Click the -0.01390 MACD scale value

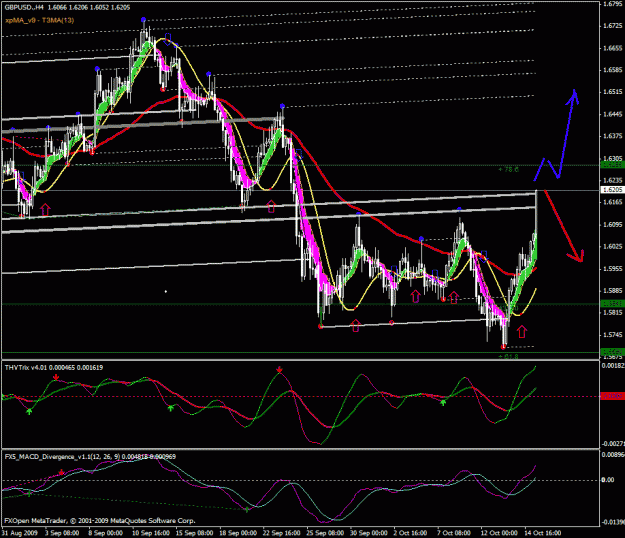pos(612,522)
